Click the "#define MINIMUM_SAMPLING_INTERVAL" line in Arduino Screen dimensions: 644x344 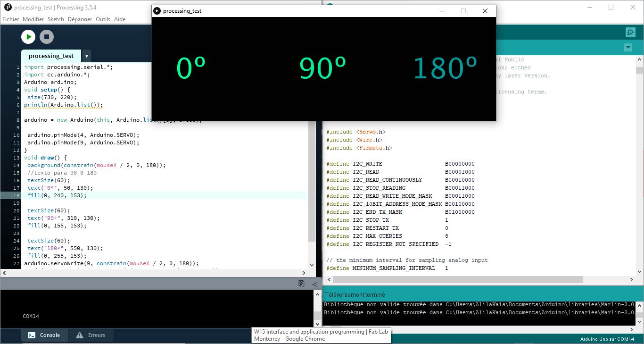click(388, 268)
